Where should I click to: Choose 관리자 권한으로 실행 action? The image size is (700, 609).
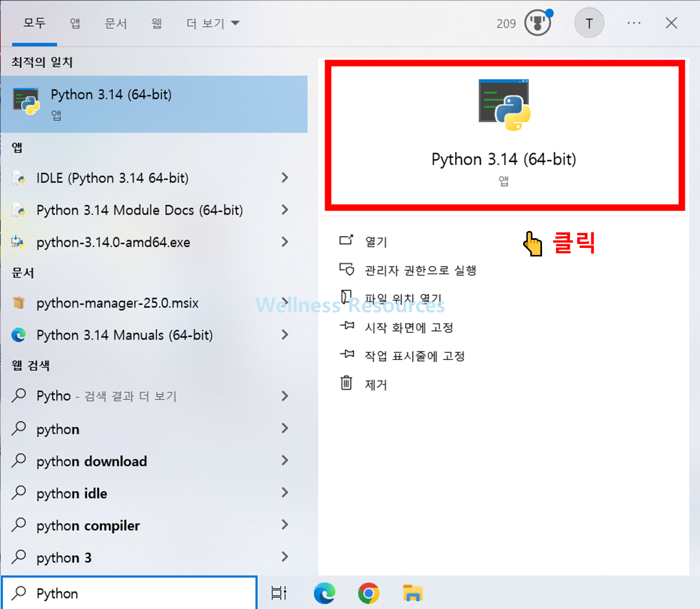click(x=420, y=270)
